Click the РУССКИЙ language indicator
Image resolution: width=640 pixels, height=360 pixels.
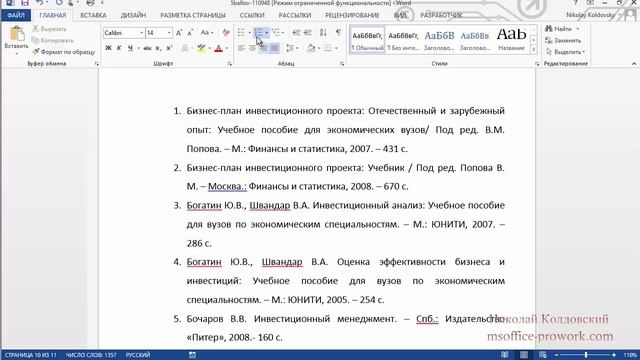click(138, 355)
